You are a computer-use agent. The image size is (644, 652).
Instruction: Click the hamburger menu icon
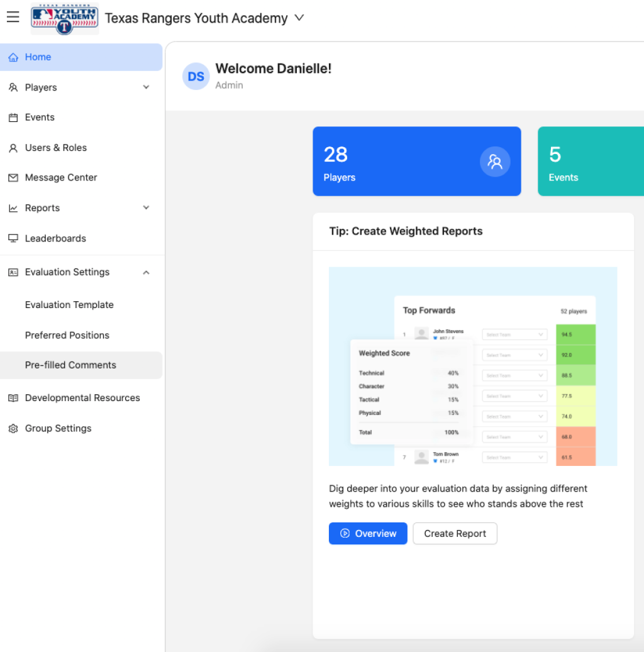(x=13, y=18)
